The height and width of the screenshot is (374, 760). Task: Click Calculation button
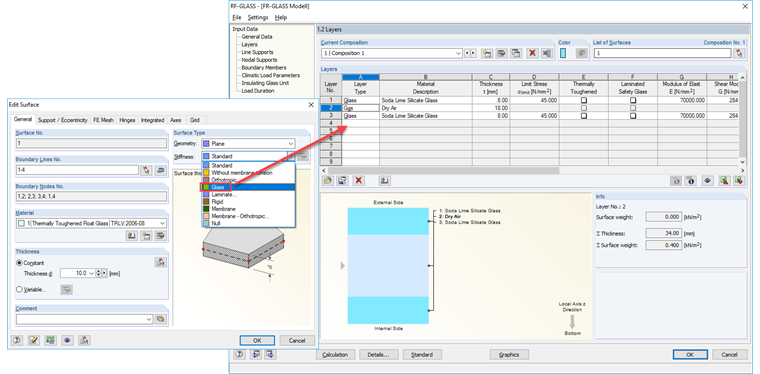[x=335, y=355]
